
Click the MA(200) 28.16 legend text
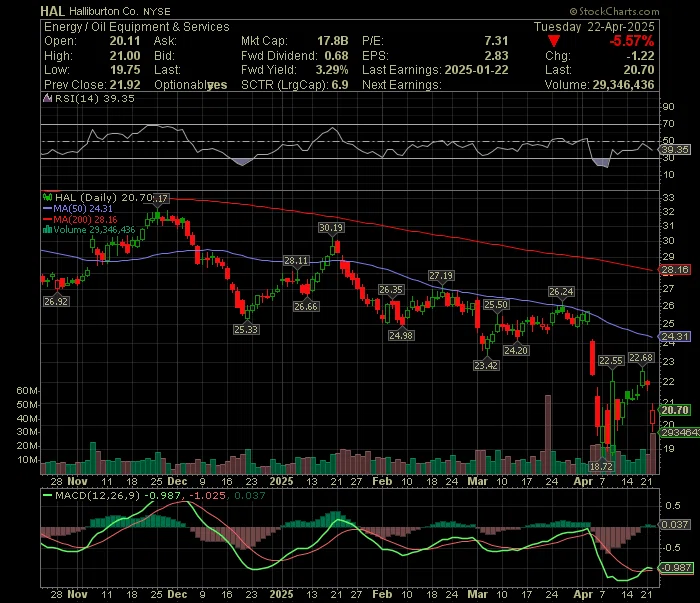pos(85,220)
